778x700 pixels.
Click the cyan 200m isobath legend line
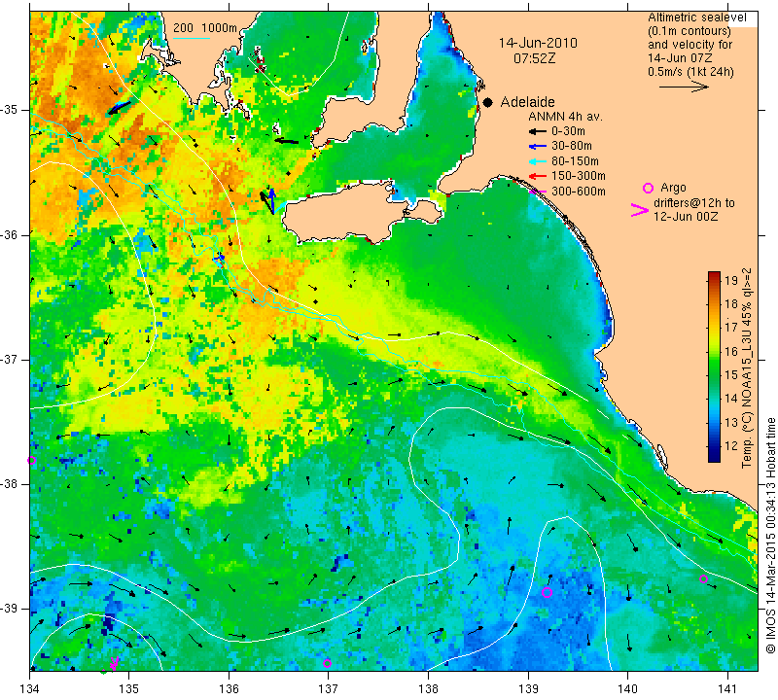click(x=192, y=38)
